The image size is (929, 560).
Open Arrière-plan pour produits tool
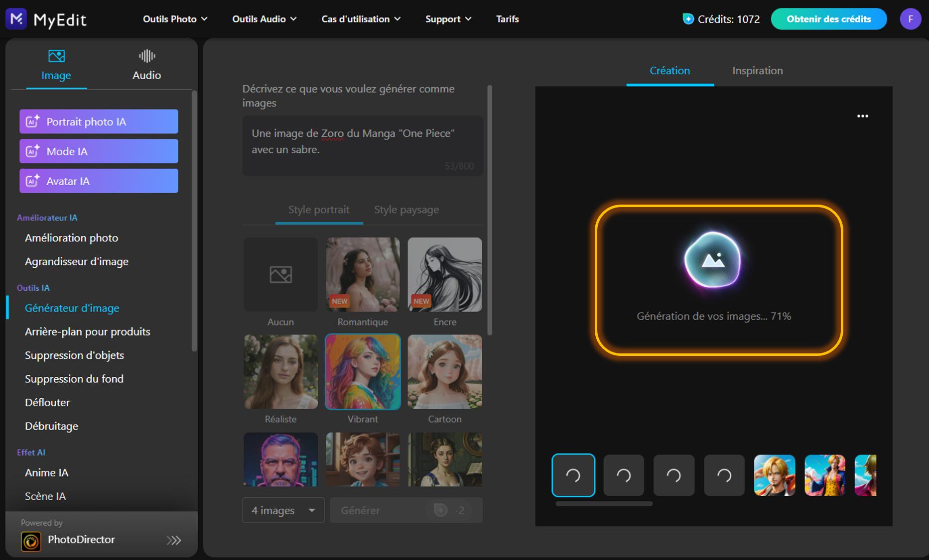tap(88, 332)
